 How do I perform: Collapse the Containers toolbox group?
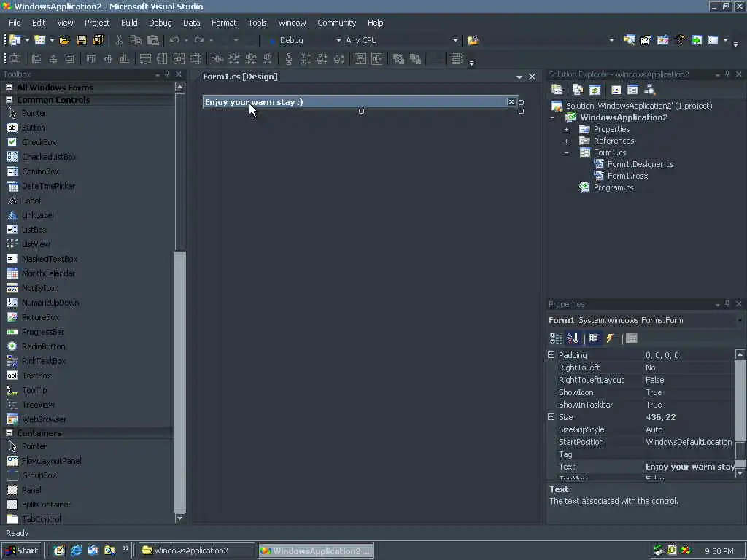coord(9,433)
